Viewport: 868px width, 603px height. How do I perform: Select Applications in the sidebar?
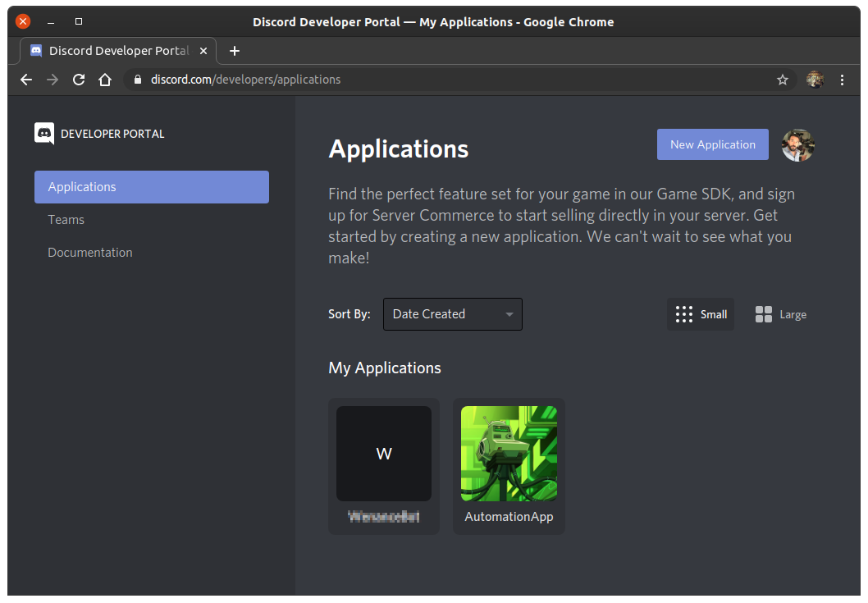point(152,187)
